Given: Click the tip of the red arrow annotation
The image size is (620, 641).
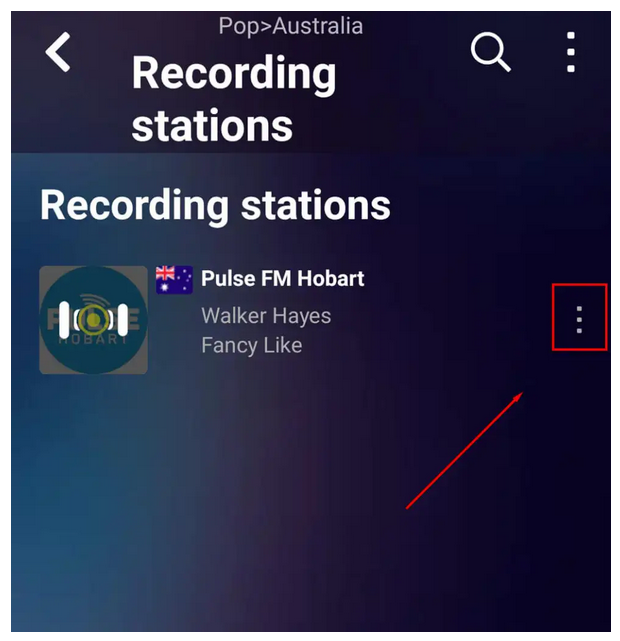Looking at the screenshot, I should click(x=522, y=393).
